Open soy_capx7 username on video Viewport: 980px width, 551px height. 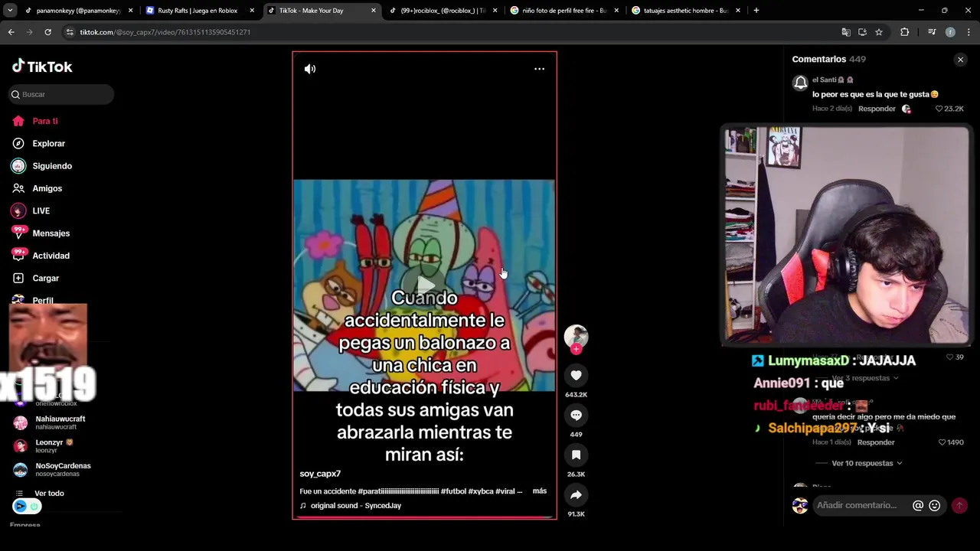(x=320, y=474)
